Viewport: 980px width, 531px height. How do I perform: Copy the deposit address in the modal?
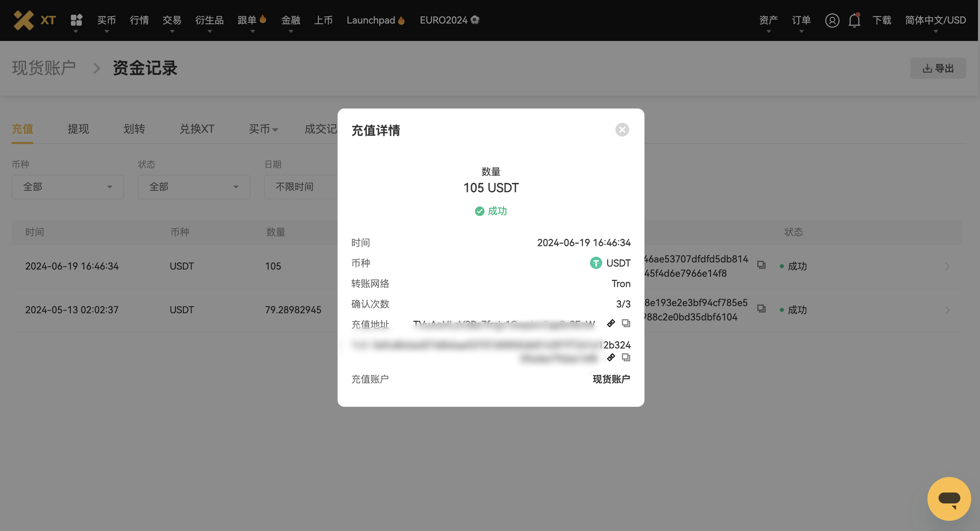626,323
